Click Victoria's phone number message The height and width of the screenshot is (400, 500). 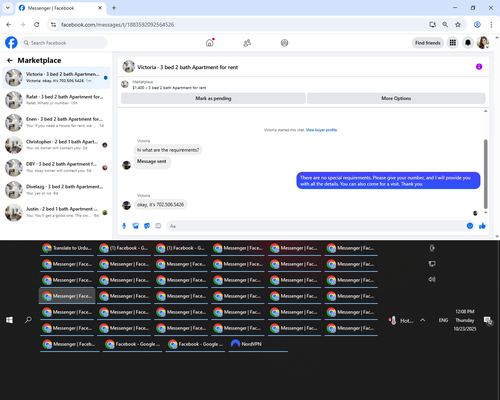[160, 204]
